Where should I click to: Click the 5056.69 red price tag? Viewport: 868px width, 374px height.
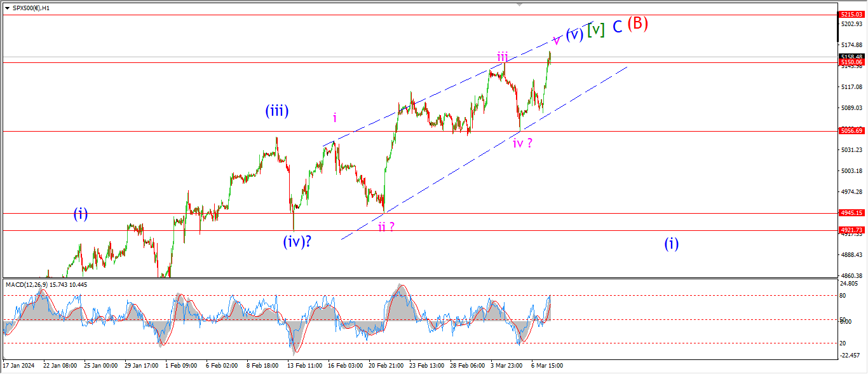[x=852, y=130]
